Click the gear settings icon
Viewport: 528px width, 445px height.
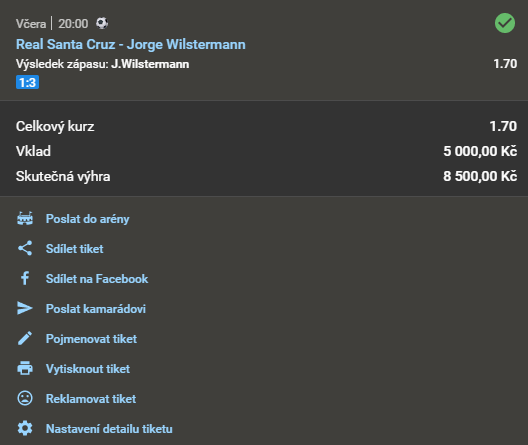(x=25, y=429)
